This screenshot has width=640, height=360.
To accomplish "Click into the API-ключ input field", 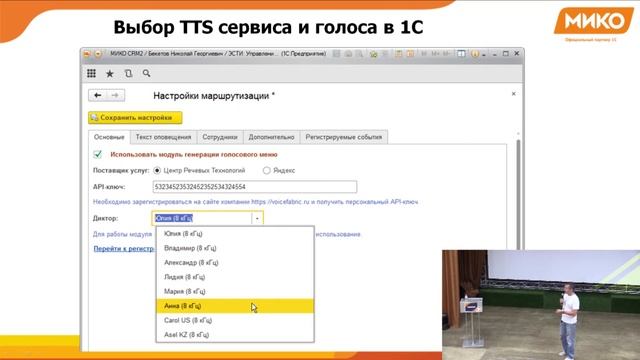I will [255, 187].
